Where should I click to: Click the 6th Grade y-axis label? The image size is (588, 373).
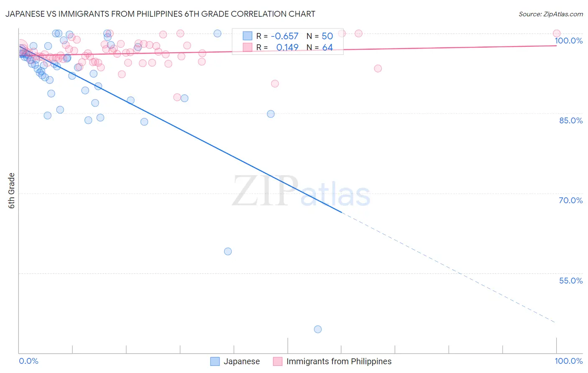[12, 191]
